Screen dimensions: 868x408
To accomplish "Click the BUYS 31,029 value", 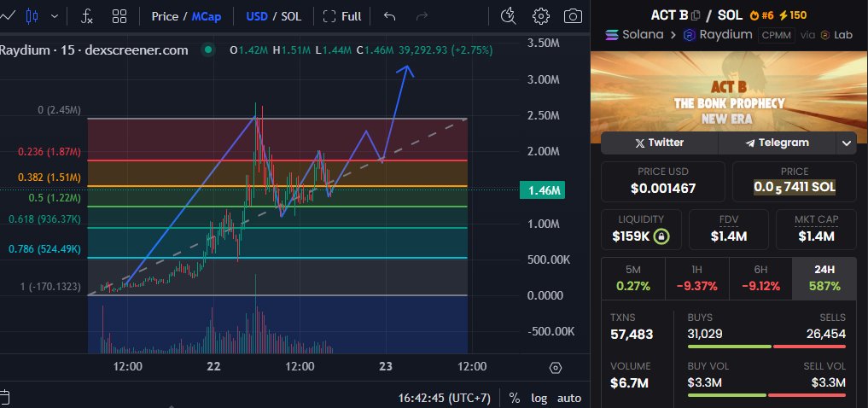I will click(x=705, y=334).
